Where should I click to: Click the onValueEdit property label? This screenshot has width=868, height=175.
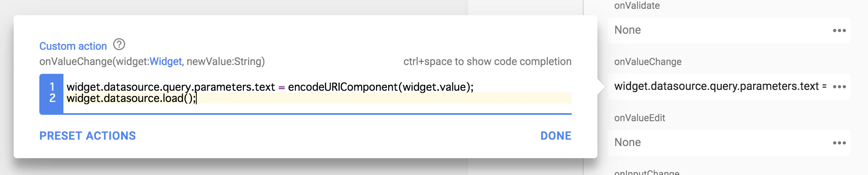point(640,118)
